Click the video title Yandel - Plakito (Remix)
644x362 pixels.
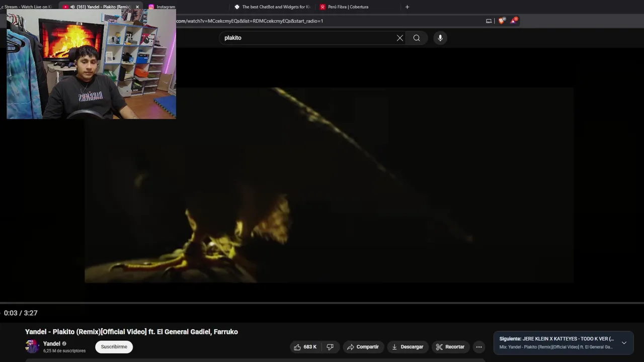coord(131,332)
